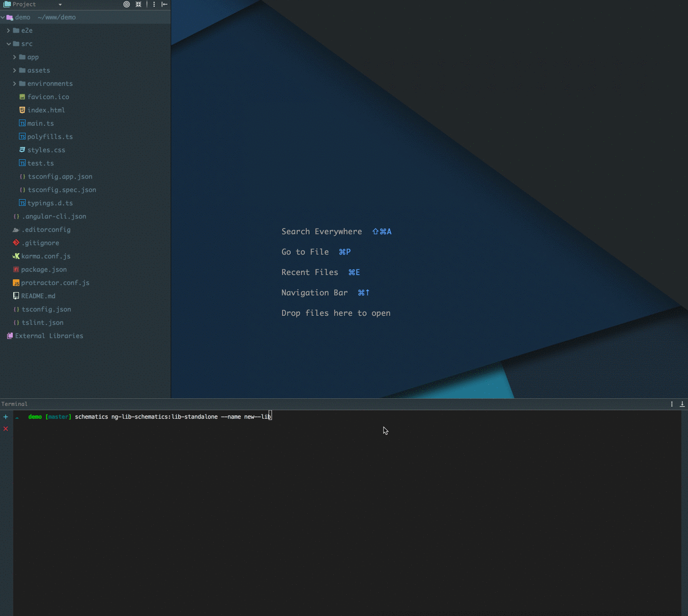Select protractor.conf.js JS icon
The height and width of the screenshot is (616, 688).
[x=16, y=283]
